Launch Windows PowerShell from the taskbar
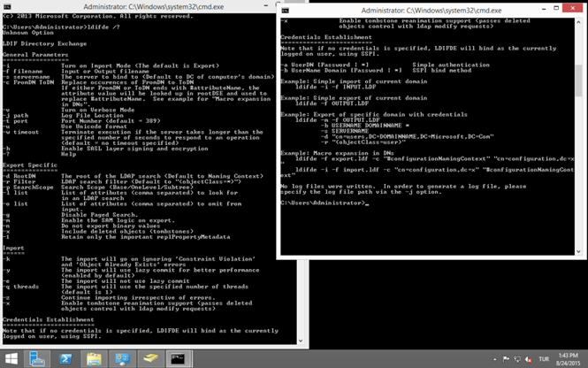This screenshot has height=368, width=588. pyautogui.click(x=65, y=359)
